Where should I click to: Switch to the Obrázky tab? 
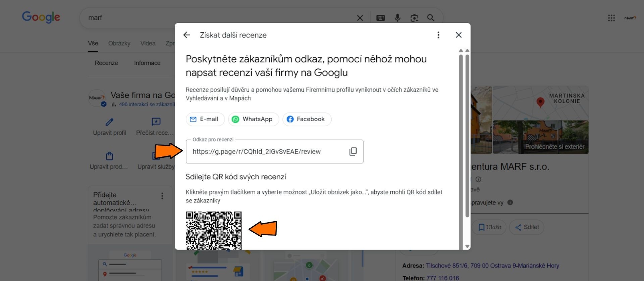click(119, 43)
